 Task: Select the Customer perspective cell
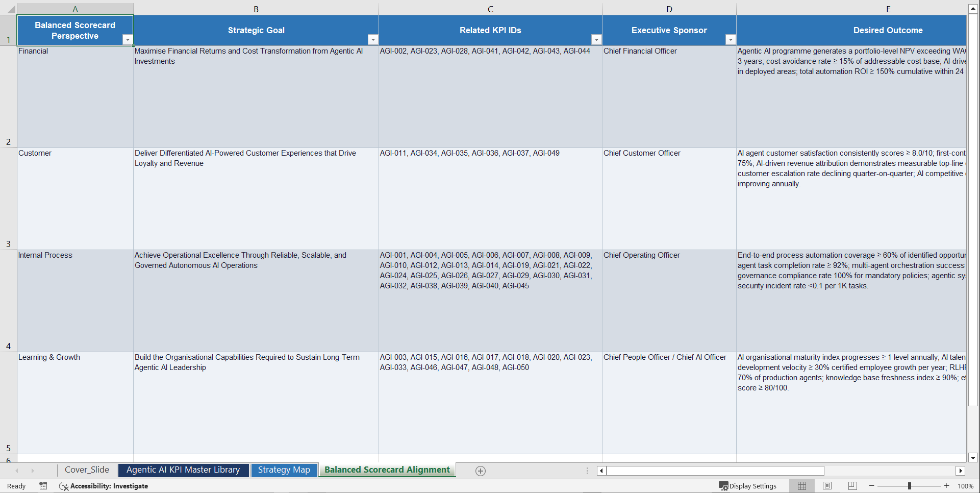pos(75,199)
